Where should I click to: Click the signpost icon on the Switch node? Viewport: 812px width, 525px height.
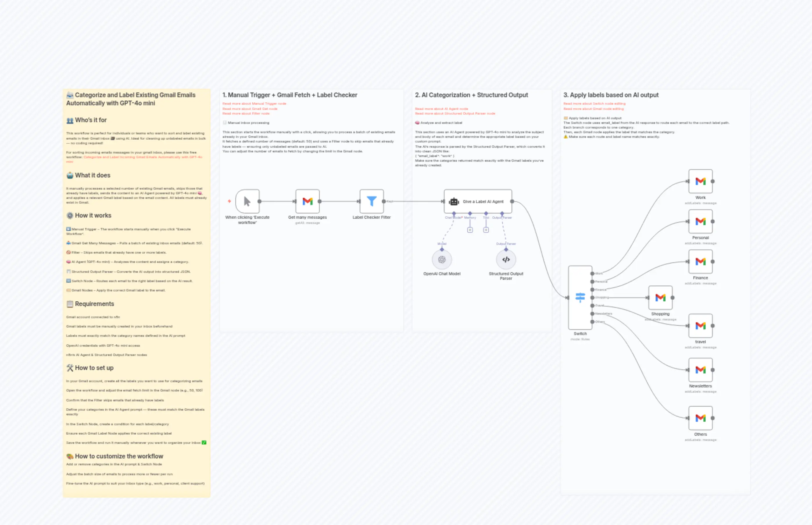tap(580, 297)
